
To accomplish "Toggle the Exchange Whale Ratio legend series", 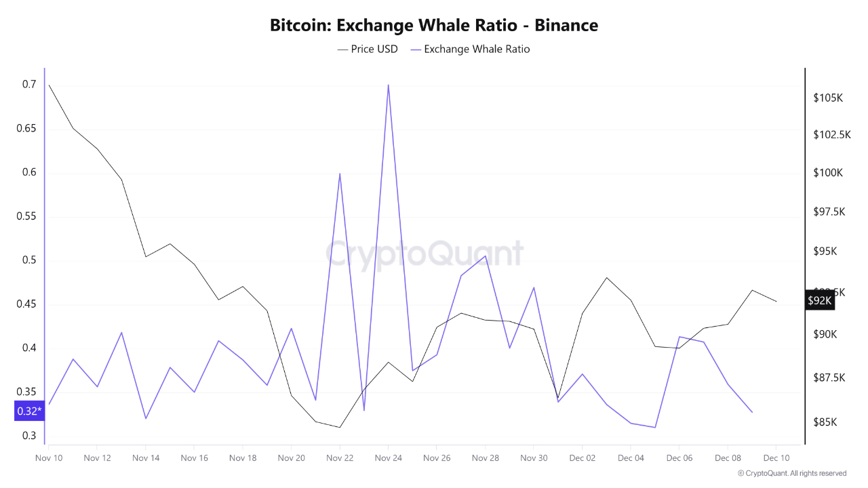I will [470, 49].
